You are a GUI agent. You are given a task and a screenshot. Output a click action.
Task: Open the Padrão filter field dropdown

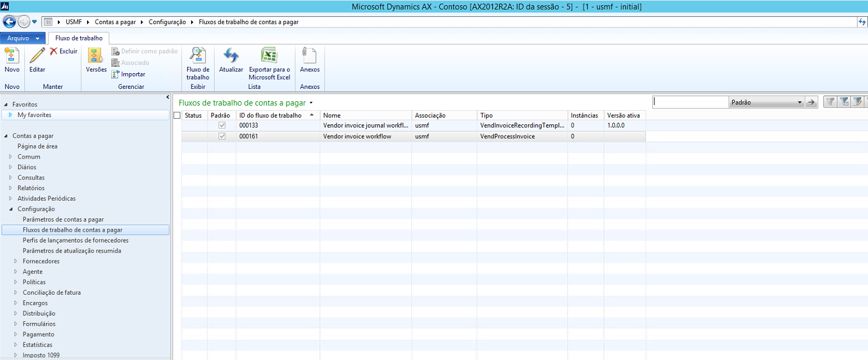800,102
